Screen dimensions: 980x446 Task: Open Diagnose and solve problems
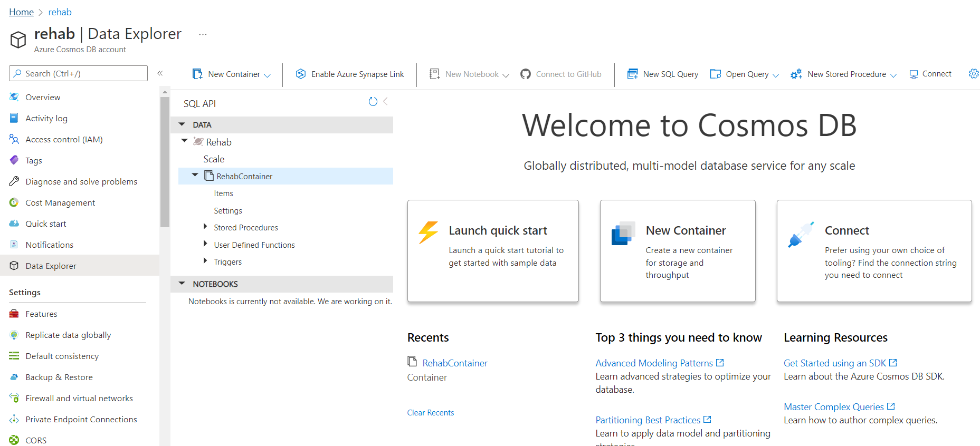pyautogui.click(x=81, y=181)
